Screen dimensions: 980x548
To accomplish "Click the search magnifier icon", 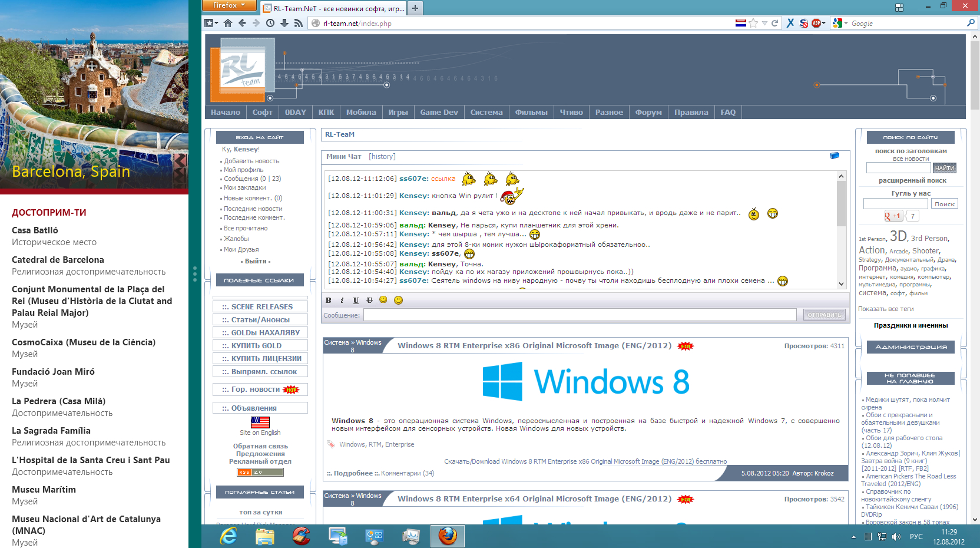I will pyautogui.click(x=971, y=23).
